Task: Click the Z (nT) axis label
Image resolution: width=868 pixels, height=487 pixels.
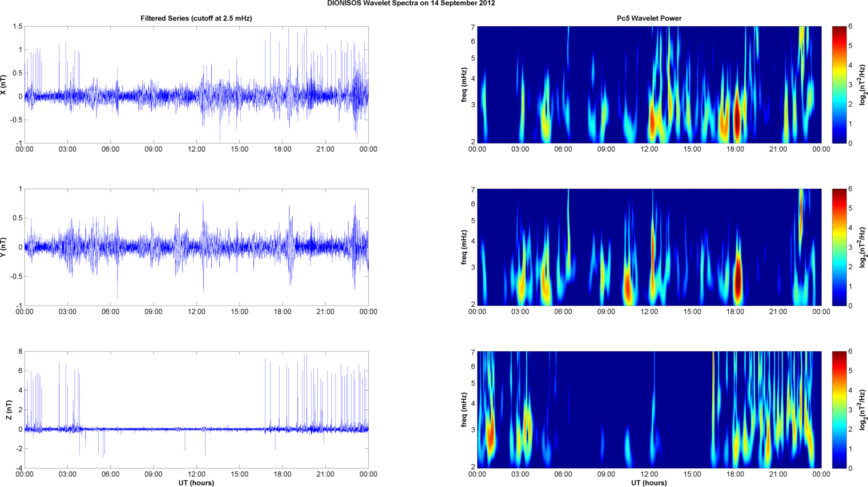Action: click(9, 409)
